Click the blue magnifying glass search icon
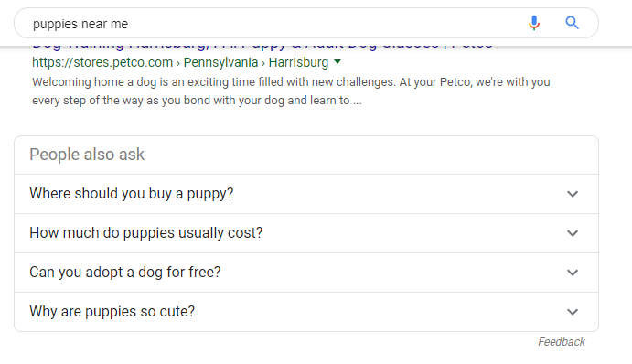This screenshot has height=364, width=632. click(572, 23)
